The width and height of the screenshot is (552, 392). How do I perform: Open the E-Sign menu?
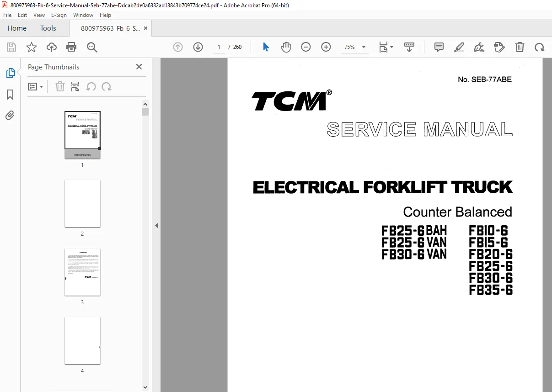point(59,15)
